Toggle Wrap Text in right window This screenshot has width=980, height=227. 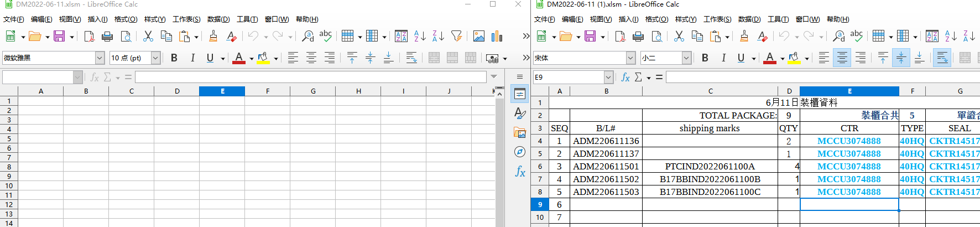[942, 58]
